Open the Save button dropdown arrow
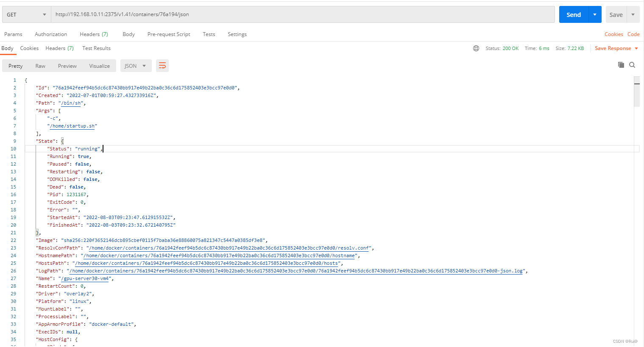Image resolution: width=644 pixels, height=347 pixels. point(633,14)
